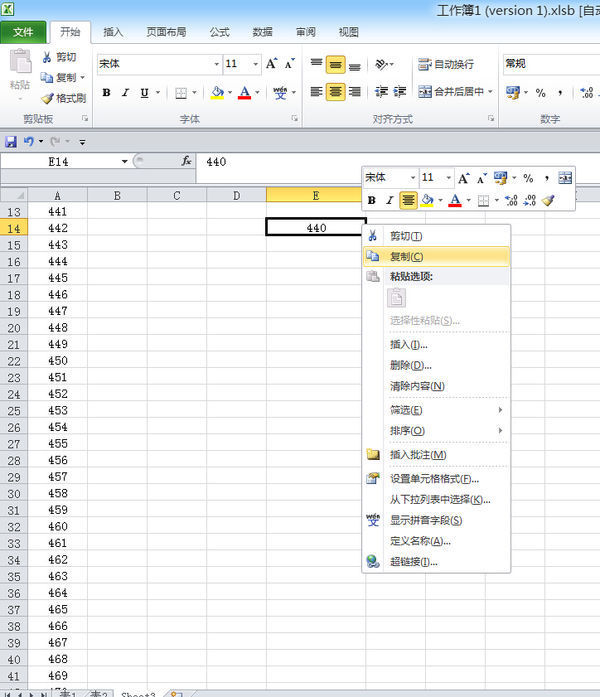Click the insert function fx icon
This screenshot has width=600, height=697.
186,161
